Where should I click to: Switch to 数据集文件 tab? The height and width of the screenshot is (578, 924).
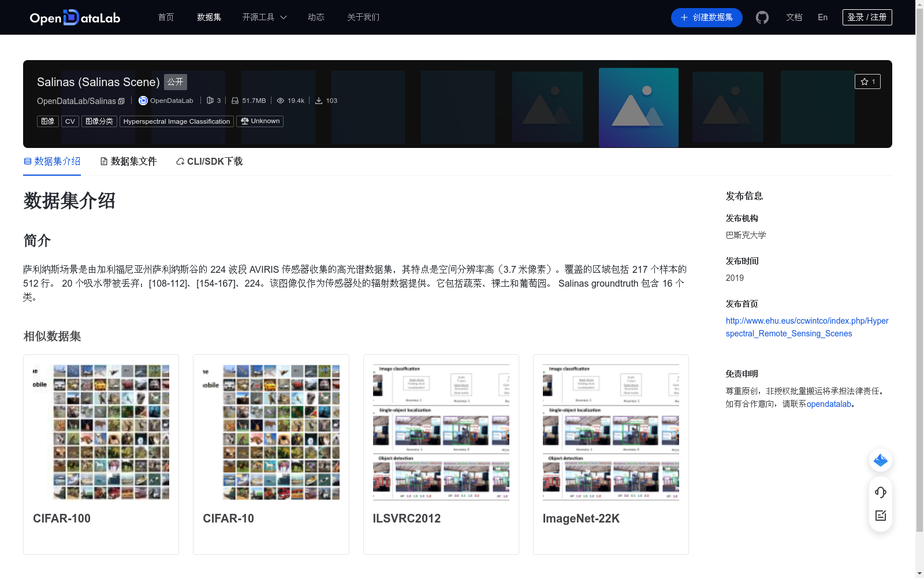[128, 161]
